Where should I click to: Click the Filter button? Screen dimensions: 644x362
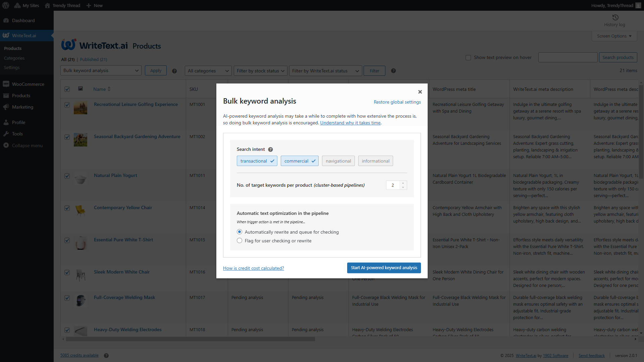click(x=374, y=71)
